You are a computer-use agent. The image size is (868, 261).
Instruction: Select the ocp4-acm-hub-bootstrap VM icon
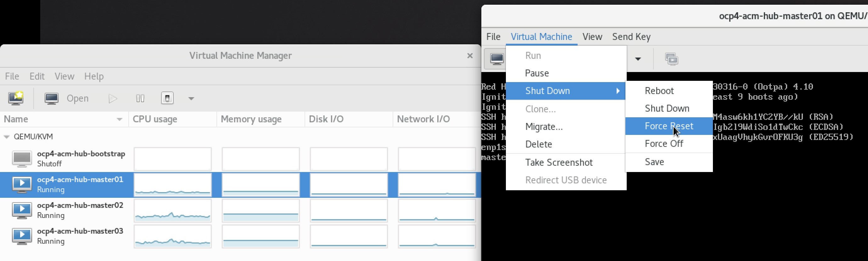point(22,158)
